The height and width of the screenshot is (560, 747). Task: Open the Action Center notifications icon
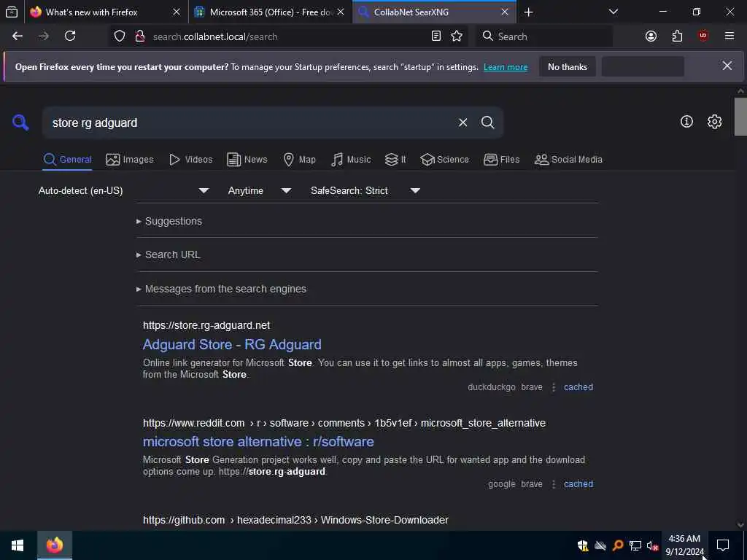pyautogui.click(x=723, y=545)
